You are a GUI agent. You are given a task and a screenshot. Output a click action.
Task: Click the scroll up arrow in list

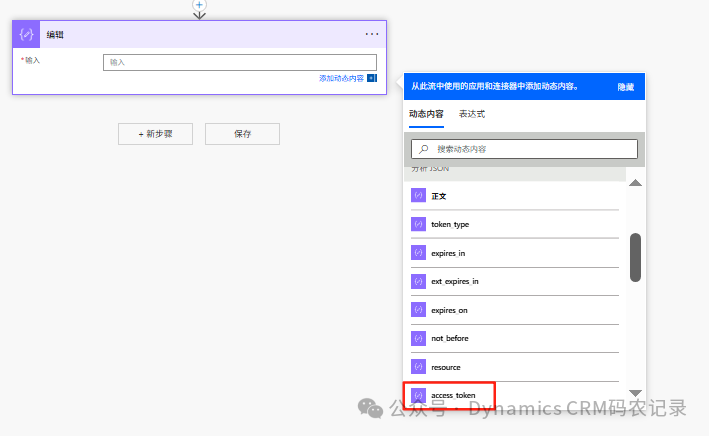635,183
